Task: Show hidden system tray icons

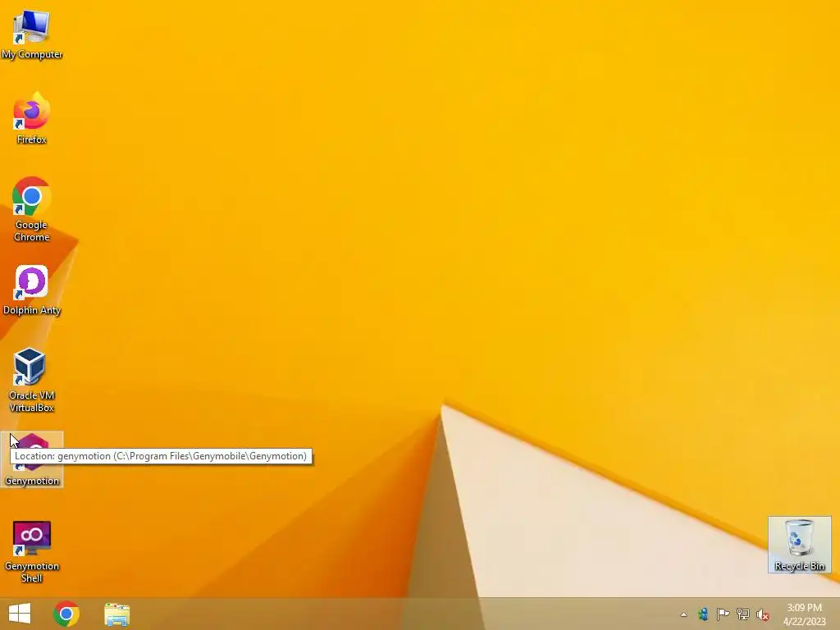Action: tap(683, 614)
